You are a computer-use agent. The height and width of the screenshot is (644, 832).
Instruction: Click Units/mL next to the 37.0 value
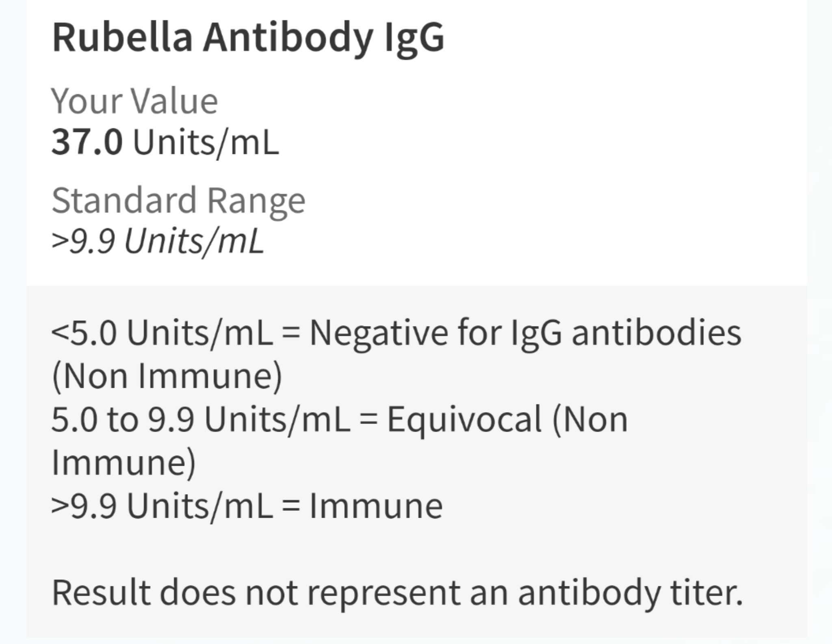pos(206,143)
